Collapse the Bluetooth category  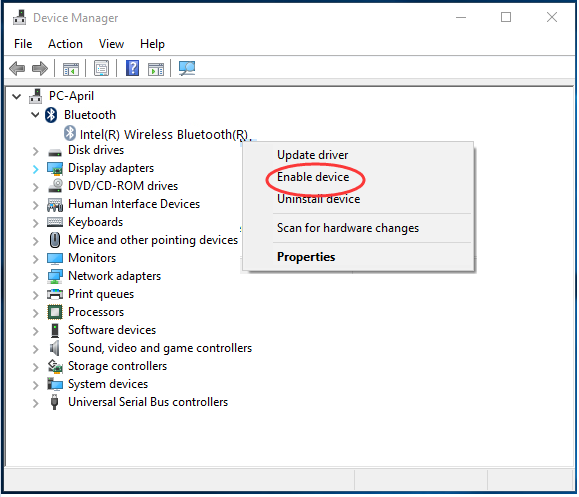coord(35,115)
